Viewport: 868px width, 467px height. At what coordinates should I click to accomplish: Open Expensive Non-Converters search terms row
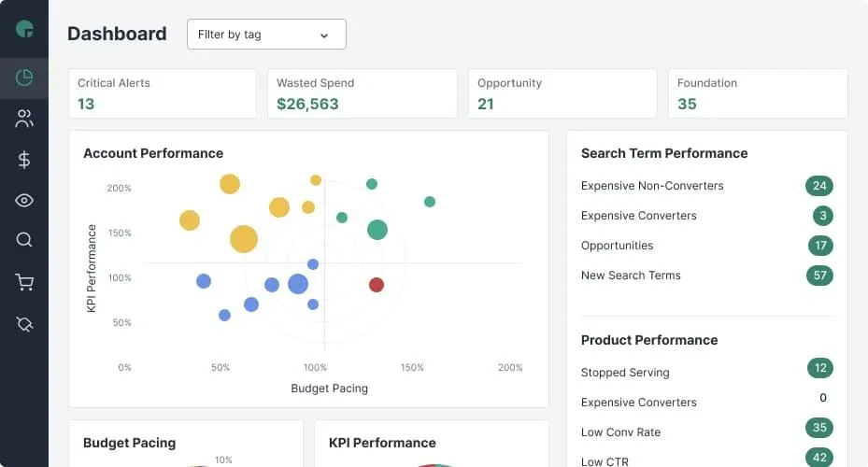tap(652, 186)
